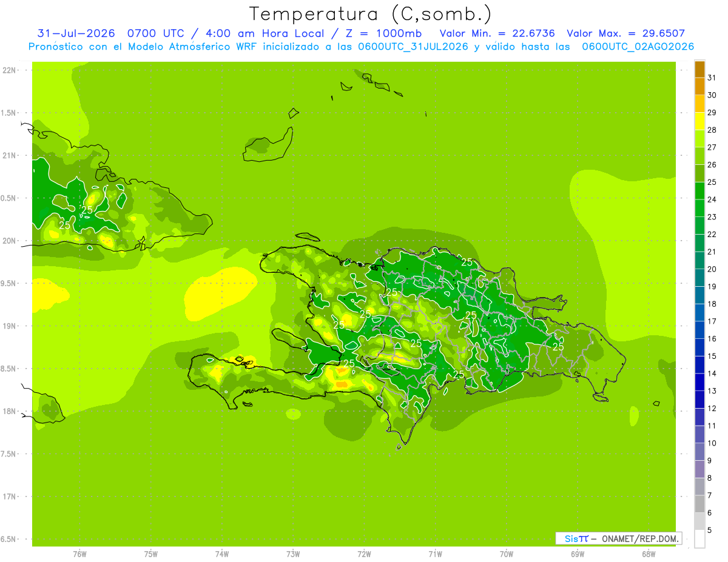Click the Valor Min. = 22.6736 text
The image size is (728, 562).
point(497,33)
